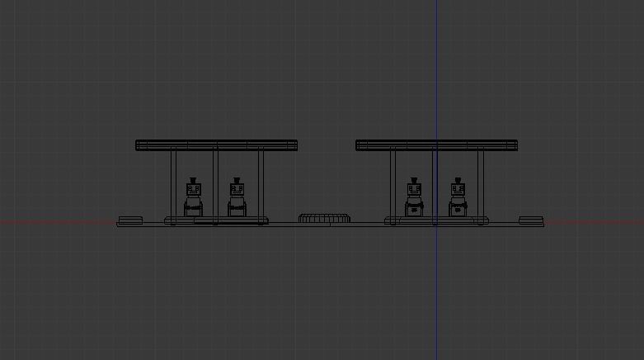The width and height of the screenshot is (644, 360).
Task: Select the second pump under left canopy
Action: point(237,197)
